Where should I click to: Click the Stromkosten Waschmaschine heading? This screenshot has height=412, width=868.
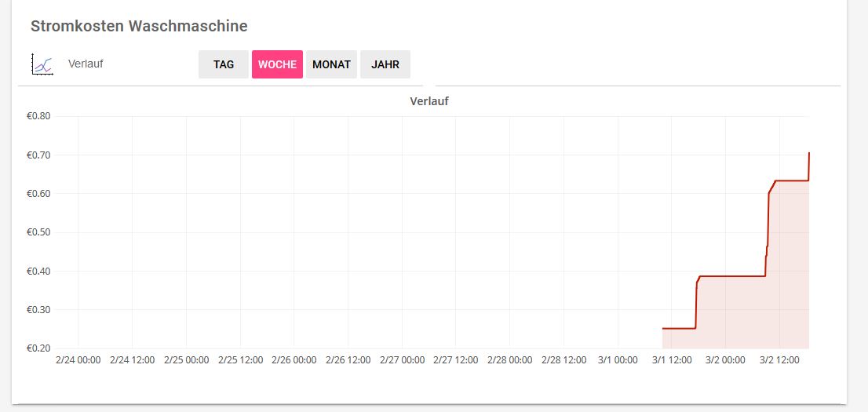coord(139,26)
